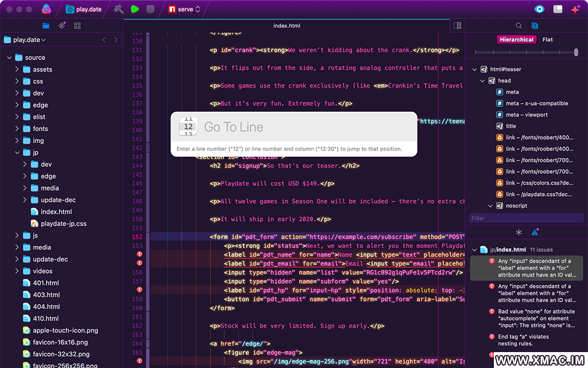Click the symbols Filter field
588x368 pixels.
click(526, 218)
